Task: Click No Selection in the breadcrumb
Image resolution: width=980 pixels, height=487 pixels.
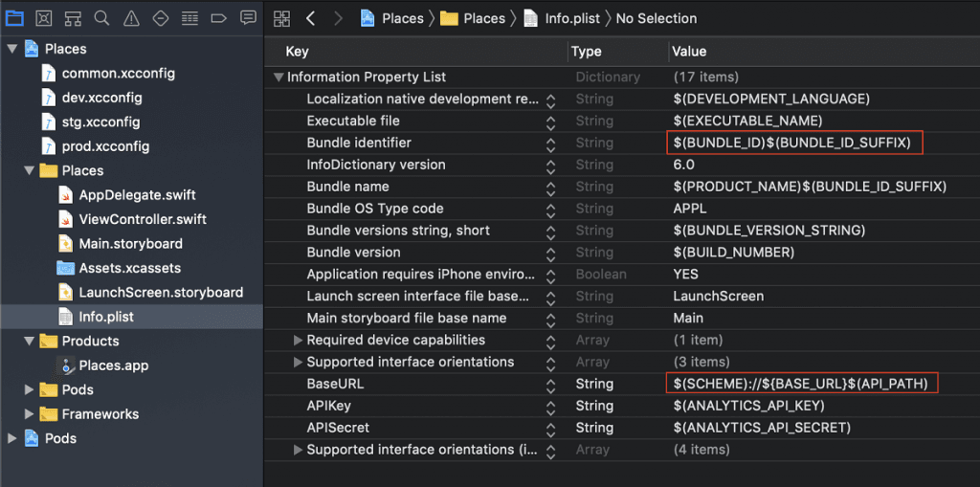Action: (x=657, y=19)
